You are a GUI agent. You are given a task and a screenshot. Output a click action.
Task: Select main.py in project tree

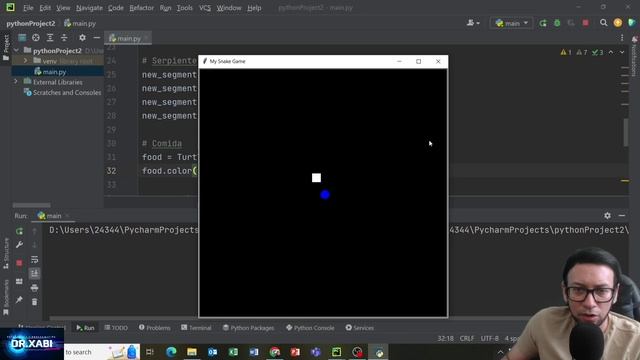(54, 71)
